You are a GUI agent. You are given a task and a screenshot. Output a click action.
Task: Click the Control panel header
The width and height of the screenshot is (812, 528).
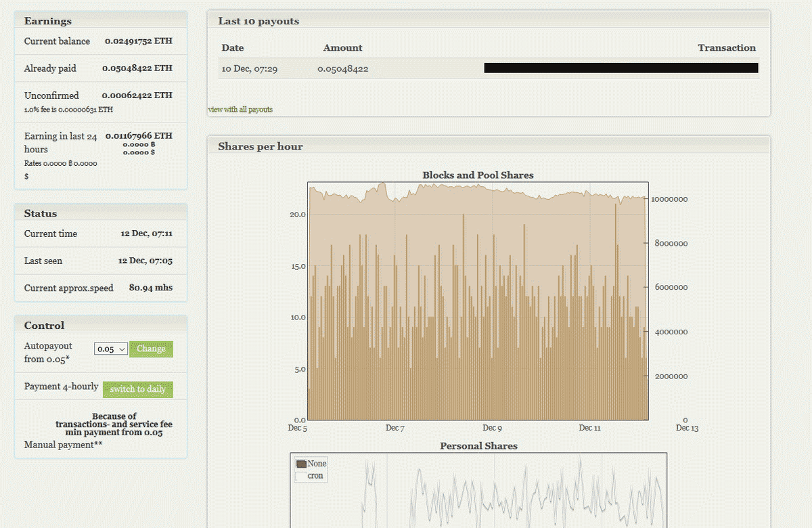coord(45,326)
